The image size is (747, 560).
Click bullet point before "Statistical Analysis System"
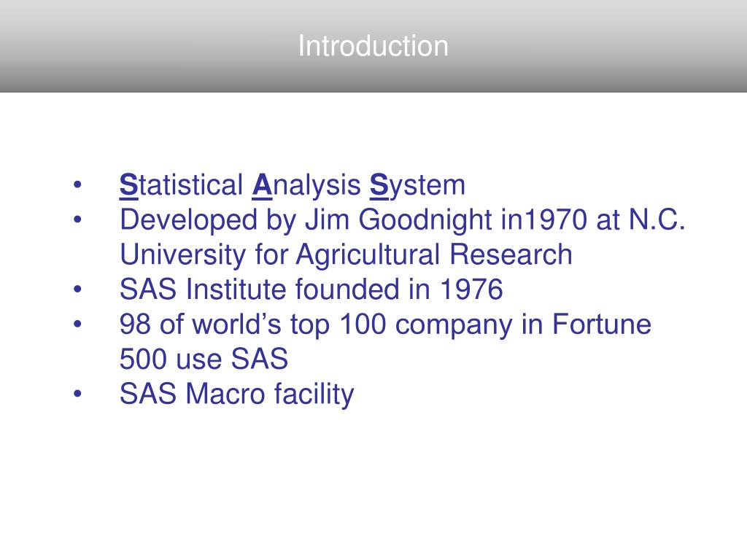[77, 184]
